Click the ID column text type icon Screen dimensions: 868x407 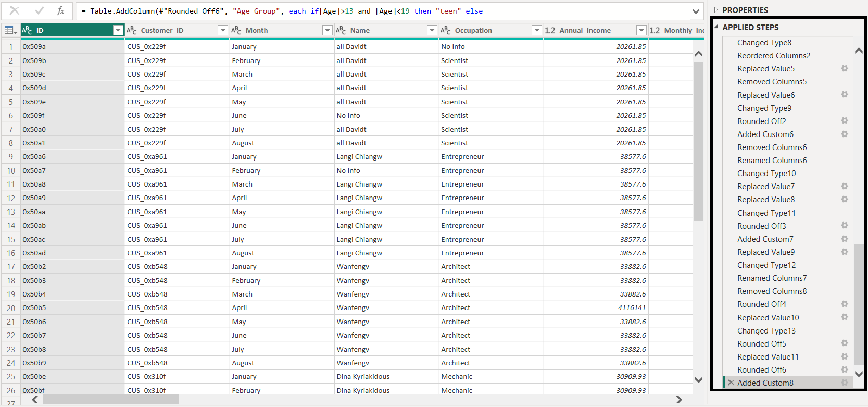[x=27, y=30]
